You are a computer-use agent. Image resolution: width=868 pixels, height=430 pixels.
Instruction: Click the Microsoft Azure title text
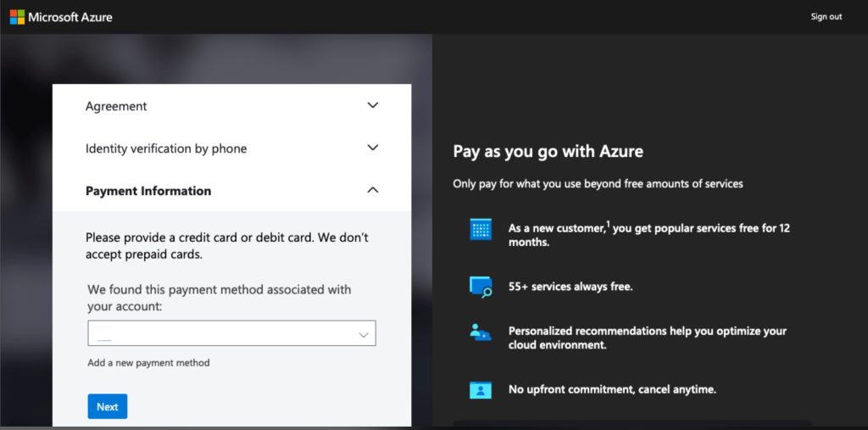point(70,17)
